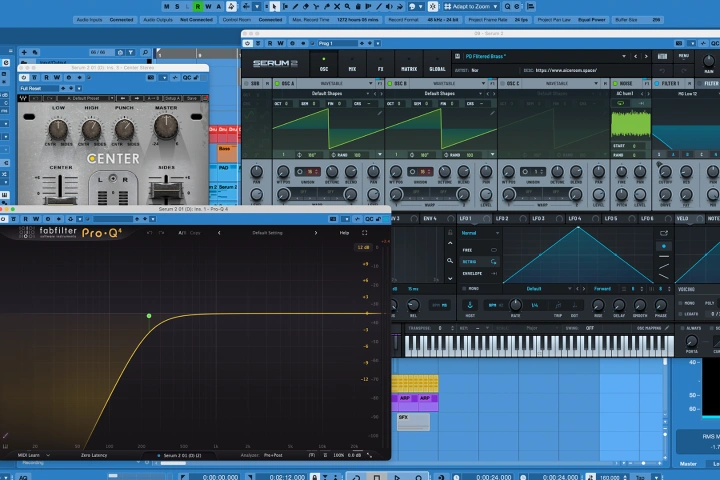Select the Glue tool in Cubase toolbar
The height and width of the screenshot is (480, 720).
tap(327, 6)
